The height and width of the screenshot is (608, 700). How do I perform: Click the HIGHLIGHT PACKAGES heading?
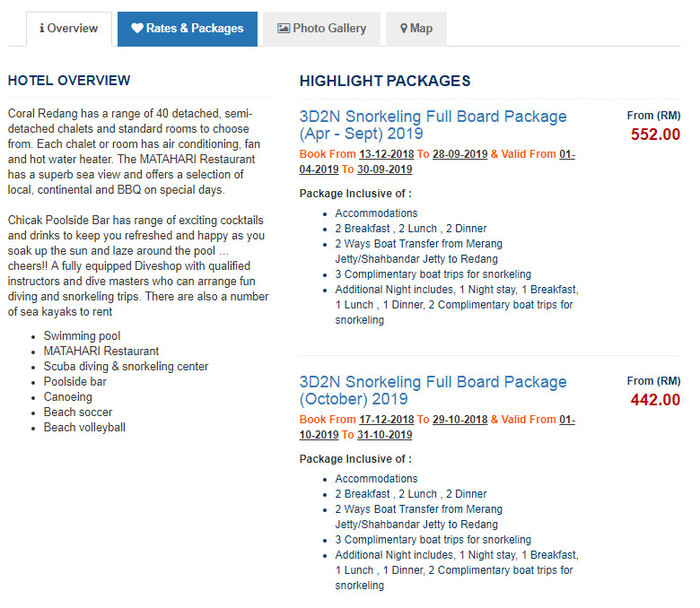[385, 81]
